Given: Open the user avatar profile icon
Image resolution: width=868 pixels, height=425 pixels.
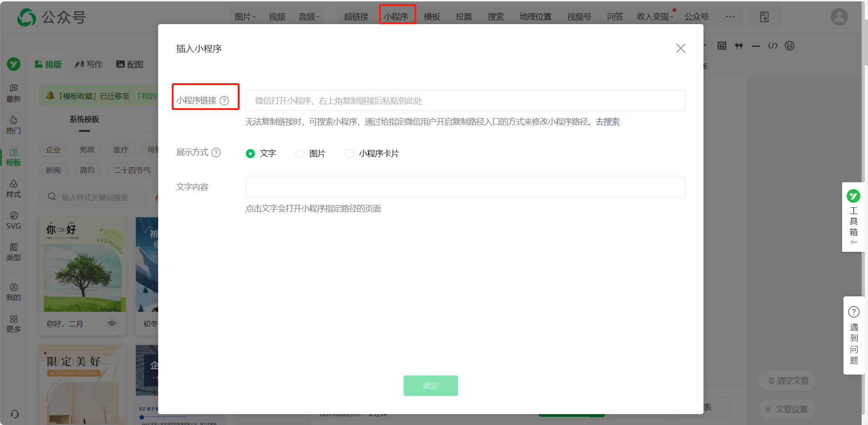Looking at the screenshot, I should 839,17.
